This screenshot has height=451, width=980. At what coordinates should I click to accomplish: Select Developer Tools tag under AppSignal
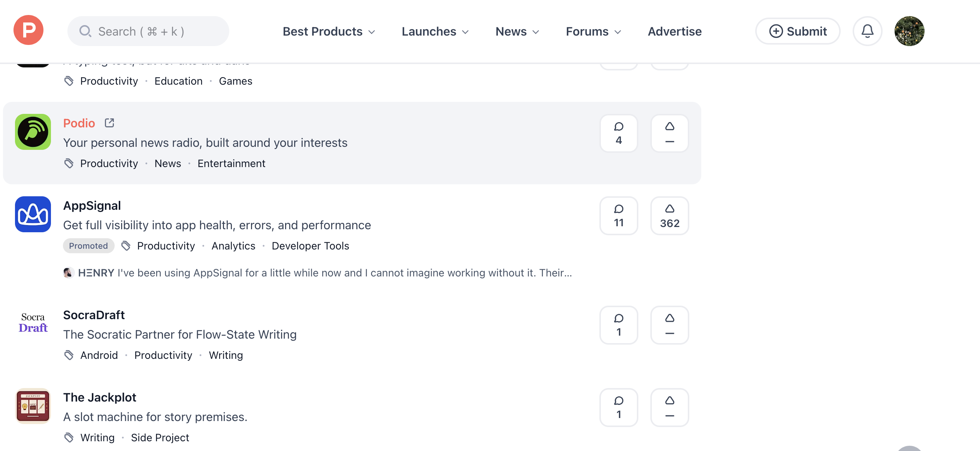[x=311, y=246]
